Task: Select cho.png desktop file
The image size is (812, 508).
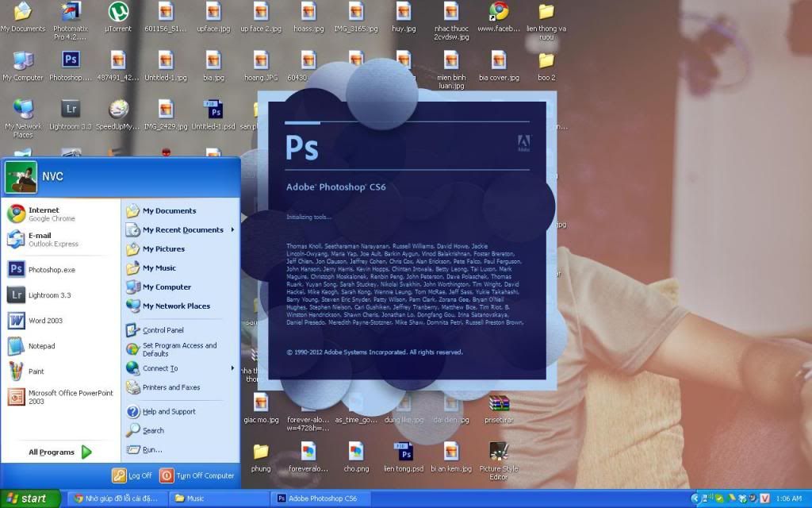Action: [x=356, y=457]
